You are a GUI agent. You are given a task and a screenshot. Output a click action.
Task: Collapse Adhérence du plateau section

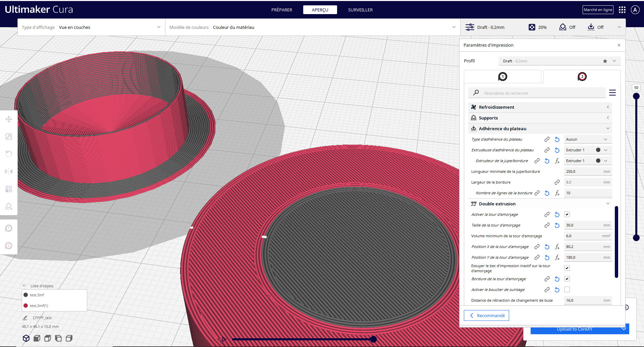(540, 129)
